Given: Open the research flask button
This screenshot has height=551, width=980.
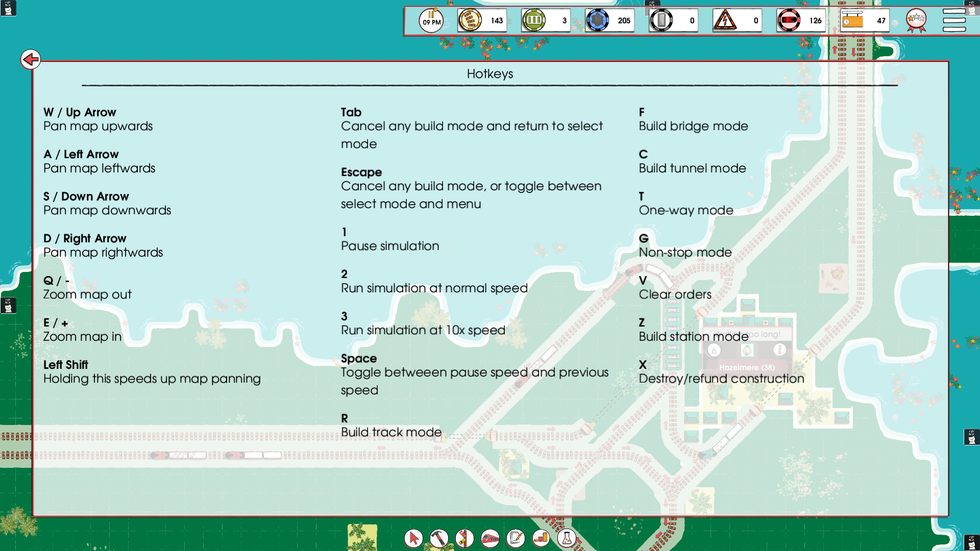Looking at the screenshot, I should point(567,538).
